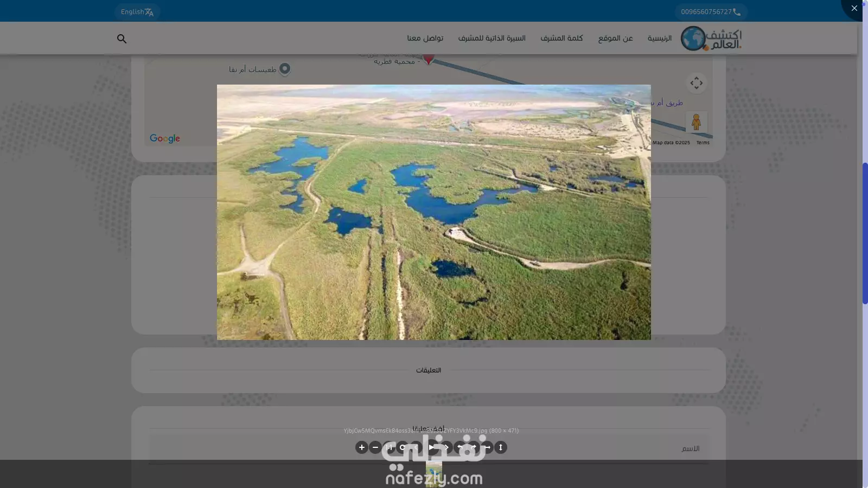This screenshot has height=488, width=868.
Task: Switch language to English
Action: click(x=137, y=12)
